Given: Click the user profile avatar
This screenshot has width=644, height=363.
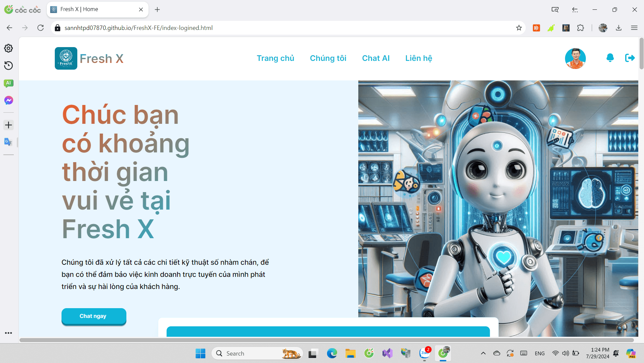Looking at the screenshot, I should point(575,59).
